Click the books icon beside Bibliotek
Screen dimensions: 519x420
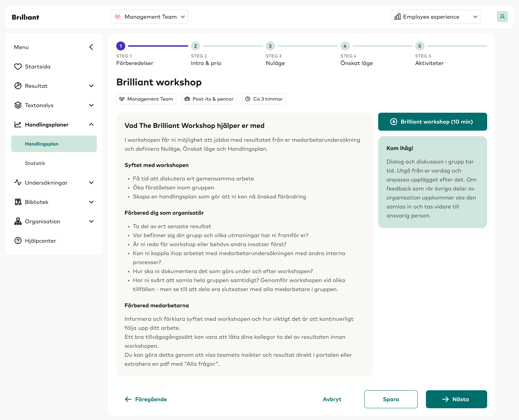click(18, 202)
